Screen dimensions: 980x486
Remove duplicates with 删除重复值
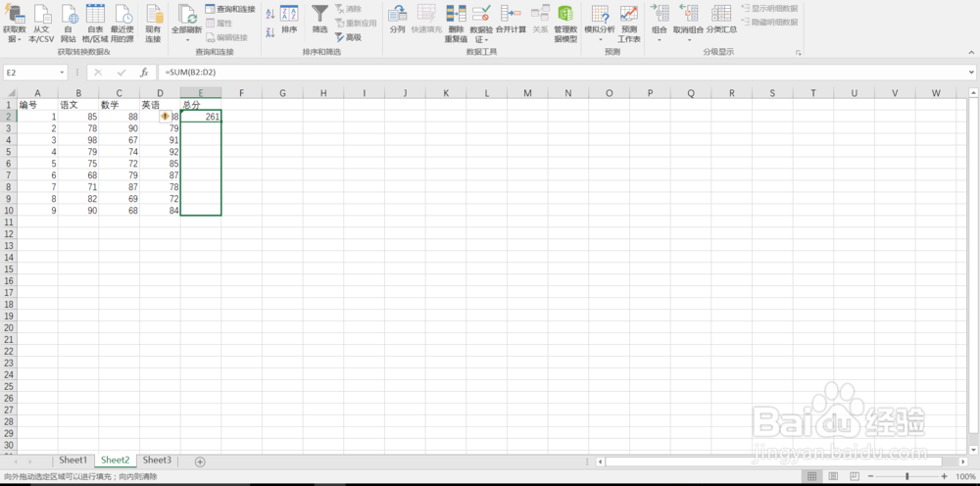456,24
